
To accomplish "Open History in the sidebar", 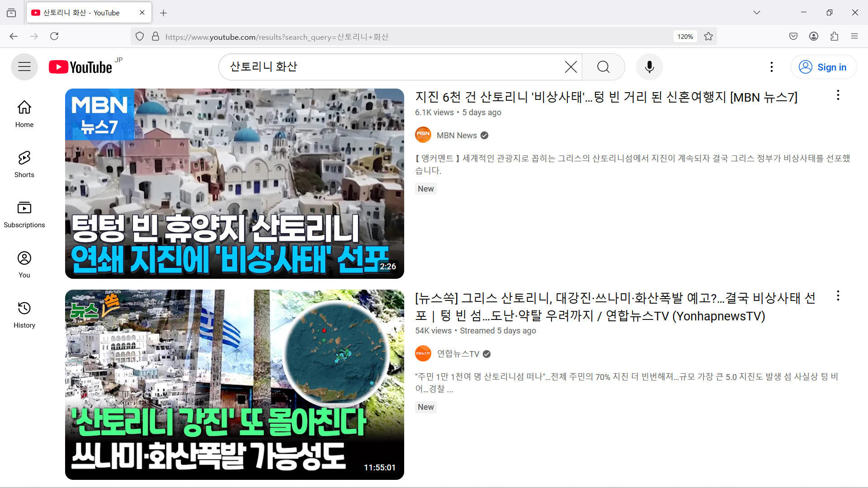I will point(24,314).
